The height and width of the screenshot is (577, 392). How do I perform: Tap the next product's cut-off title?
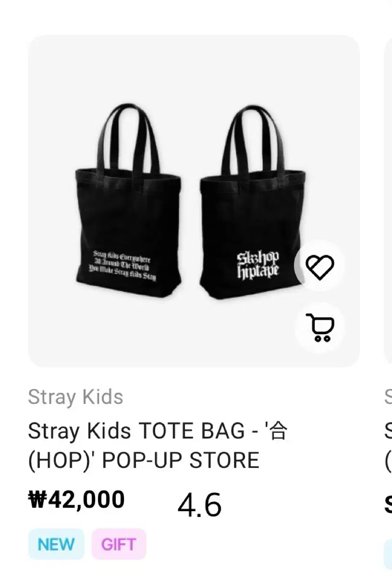coord(388,445)
